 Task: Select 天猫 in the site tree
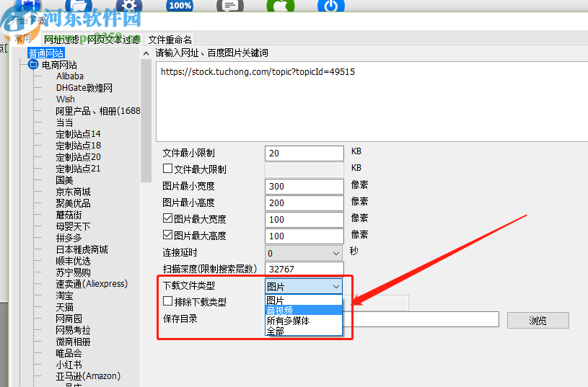pos(64,307)
